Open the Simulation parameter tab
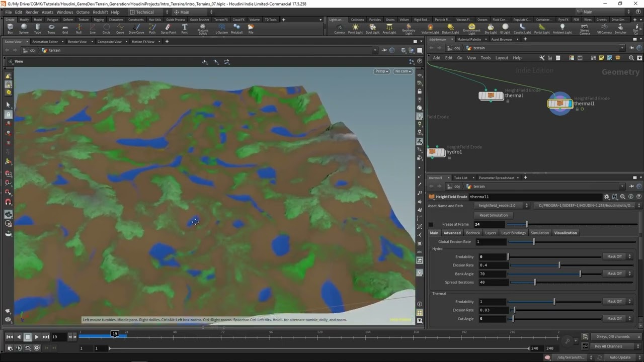 coord(540,233)
